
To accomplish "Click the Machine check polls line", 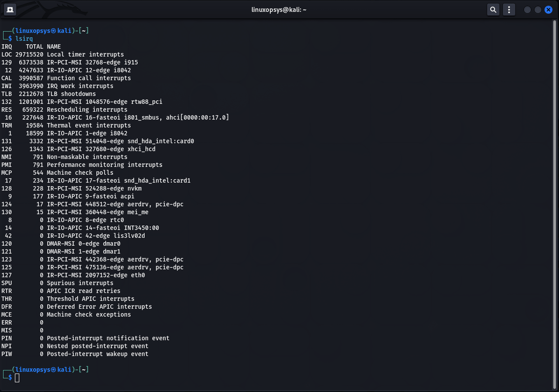I will pos(80,173).
